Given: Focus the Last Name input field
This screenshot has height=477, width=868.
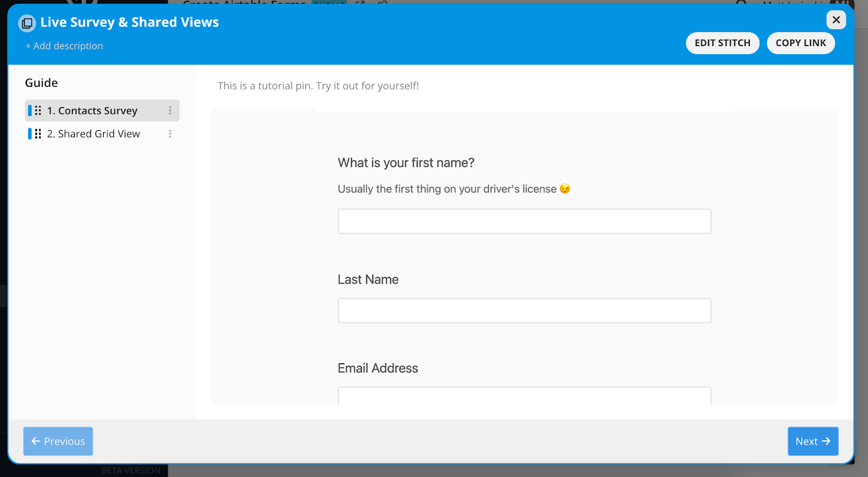Looking at the screenshot, I should tap(525, 311).
